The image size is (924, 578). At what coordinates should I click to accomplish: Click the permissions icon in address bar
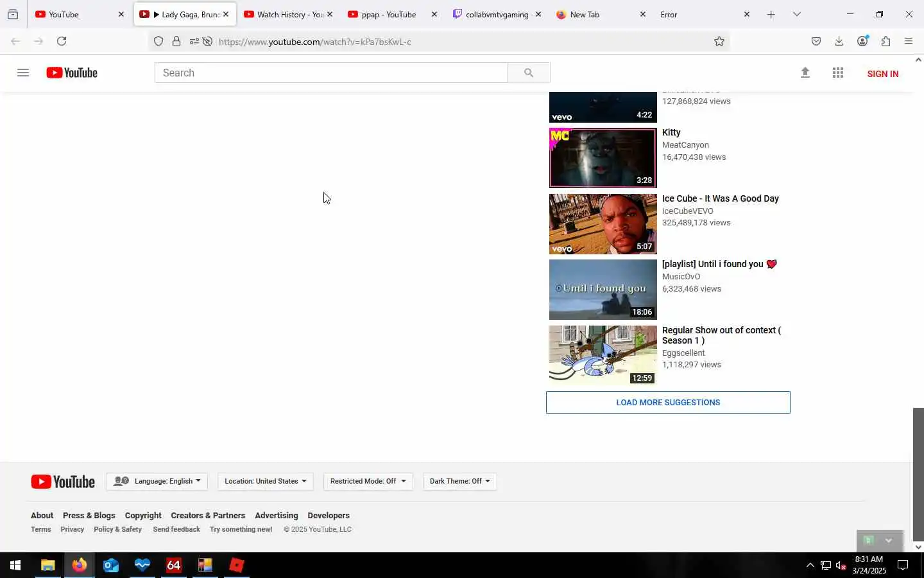click(x=194, y=42)
